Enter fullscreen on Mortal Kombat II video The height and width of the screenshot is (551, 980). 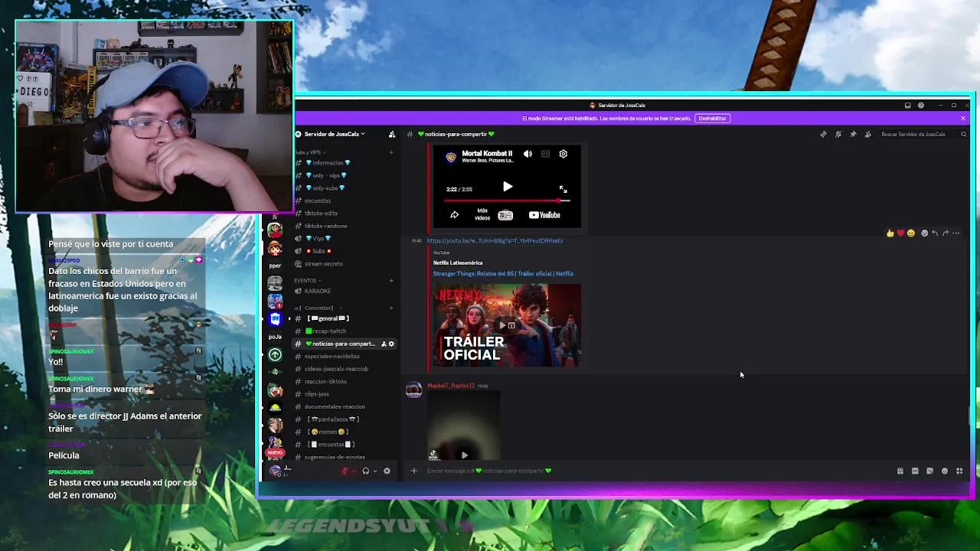(563, 189)
